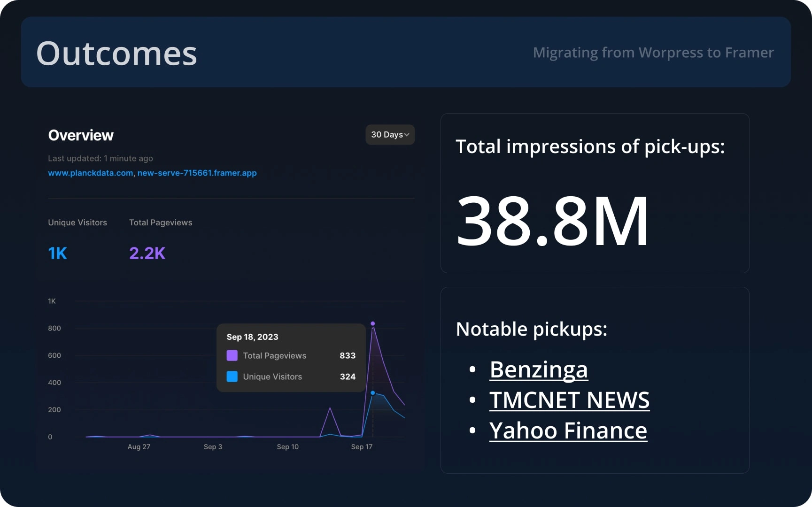
Task: Click the chevron on 30 Days selector
Action: [x=407, y=135]
